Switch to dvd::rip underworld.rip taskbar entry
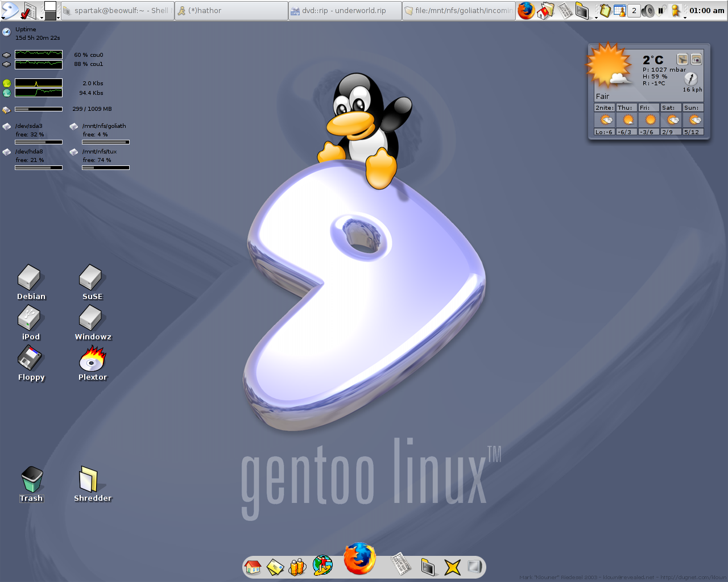This screenshot has height=582, width=728. (345, 11)
